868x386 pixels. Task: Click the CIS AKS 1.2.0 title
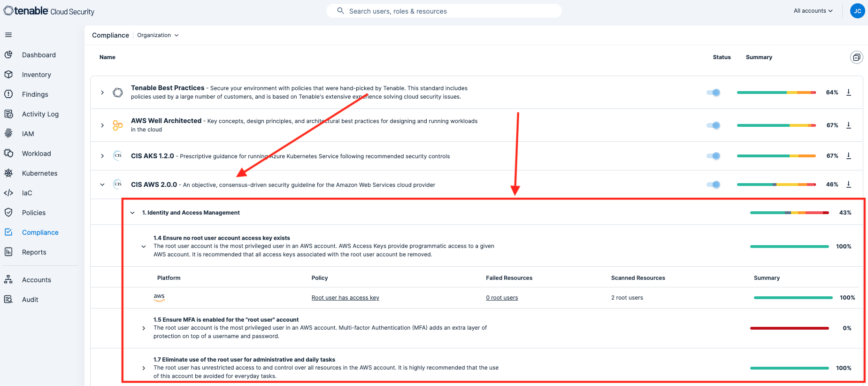pos(153,156)
